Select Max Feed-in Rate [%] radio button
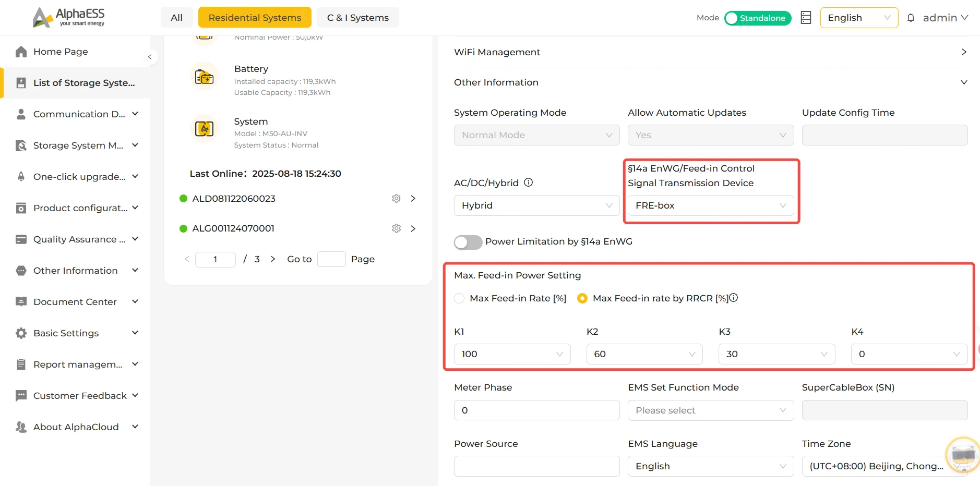This screenshot has width=980, height=486. pyautogui.click(x=459, y=298)
